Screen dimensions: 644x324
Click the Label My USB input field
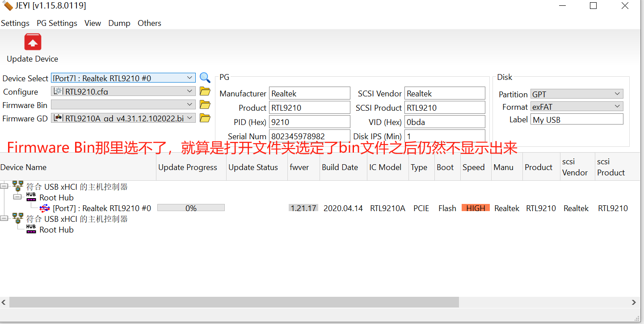577,119
